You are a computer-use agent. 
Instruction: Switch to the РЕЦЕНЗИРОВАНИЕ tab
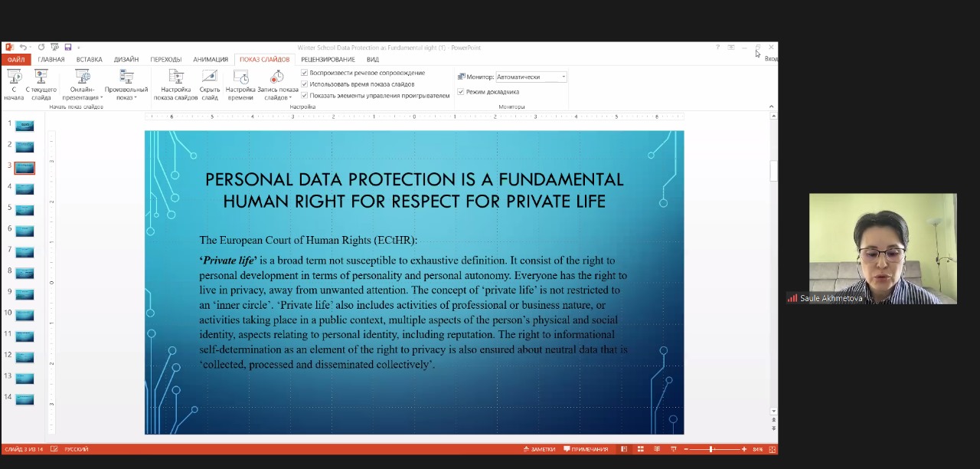pyautogui.click(x=328, y=59)
